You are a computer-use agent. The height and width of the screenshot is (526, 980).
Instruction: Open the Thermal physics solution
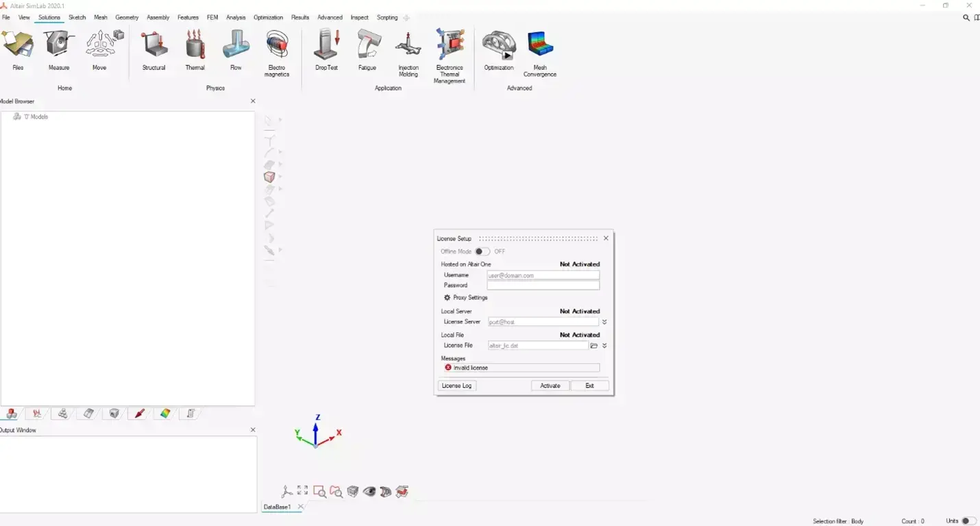[195, 50]
